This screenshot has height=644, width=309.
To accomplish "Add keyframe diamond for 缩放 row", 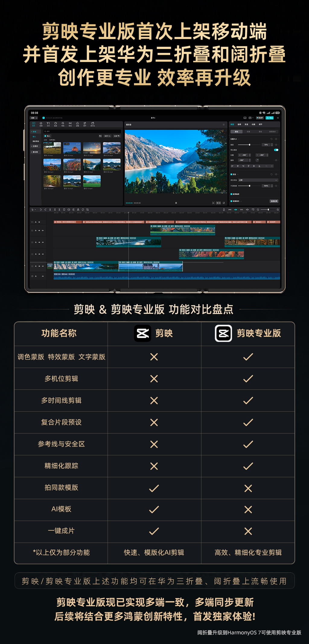I will [276, 145].
